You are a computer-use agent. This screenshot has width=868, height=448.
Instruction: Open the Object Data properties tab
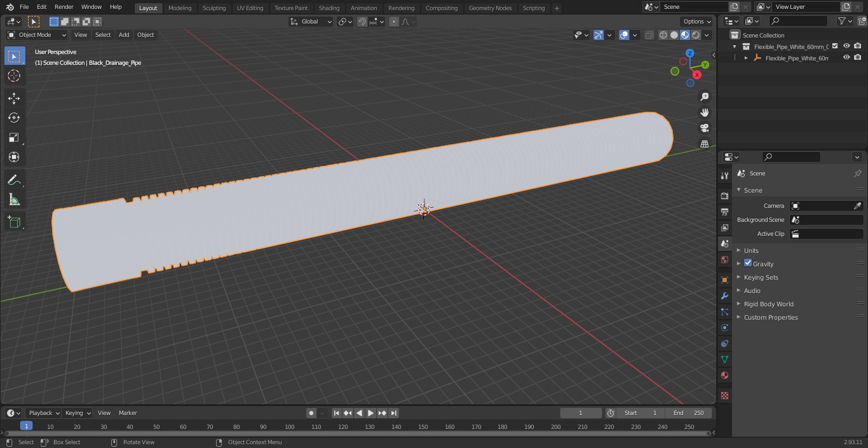click(x=724, y=359)
